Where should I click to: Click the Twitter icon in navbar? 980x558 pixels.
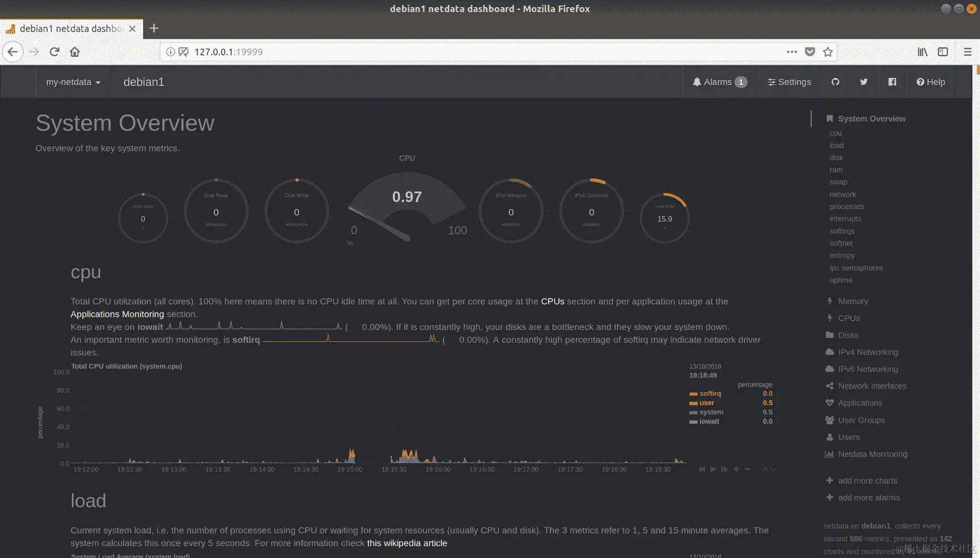click(864, 82)
